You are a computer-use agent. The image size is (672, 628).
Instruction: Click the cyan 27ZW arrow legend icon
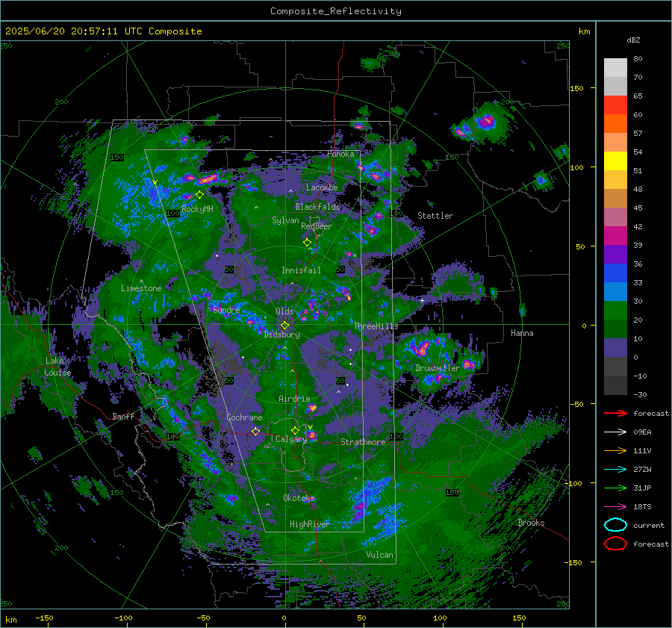[615, 470]
